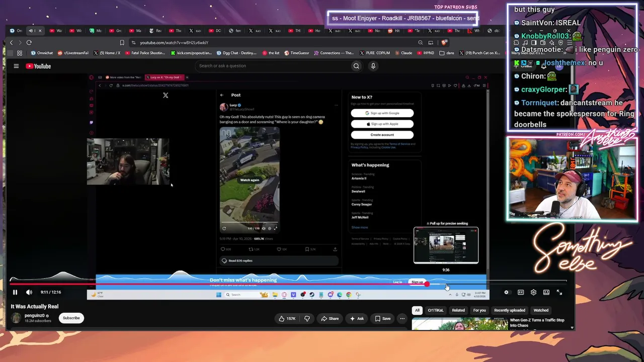Enter fullscreen mode
Screen dimensions: 644x362
[x=559, y=292]
